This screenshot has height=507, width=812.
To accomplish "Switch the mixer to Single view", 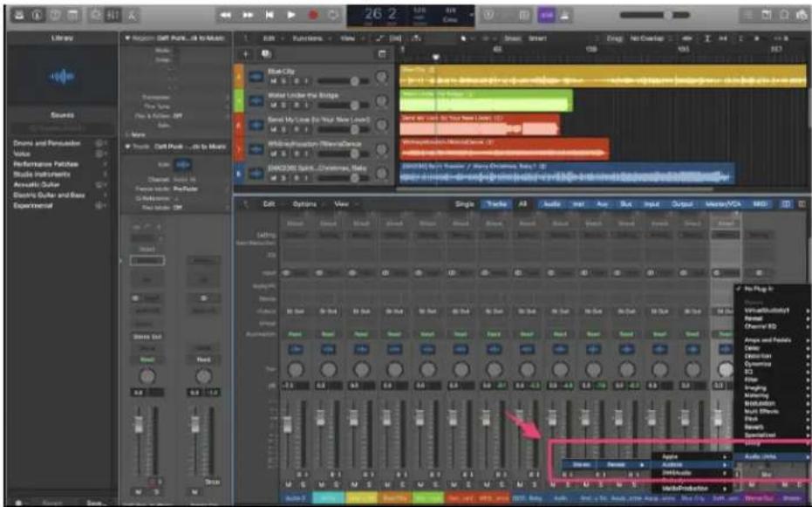I will point(465,204).
